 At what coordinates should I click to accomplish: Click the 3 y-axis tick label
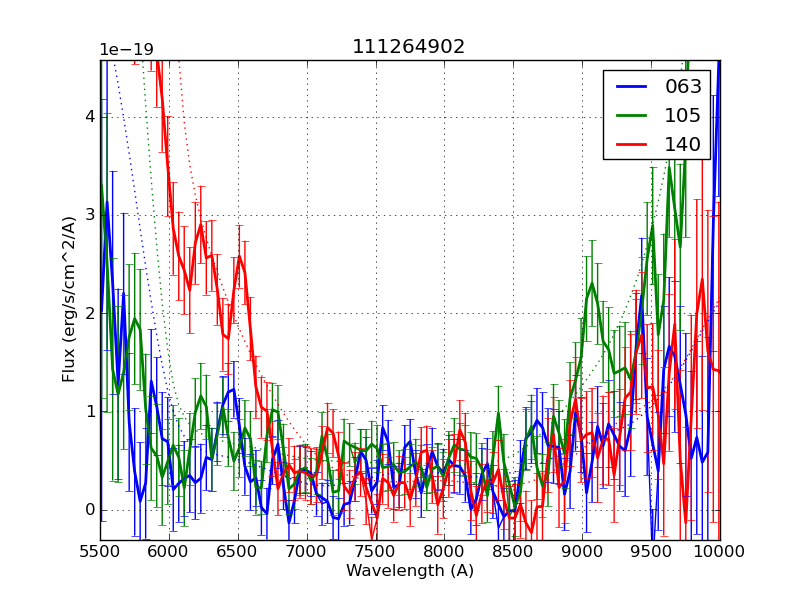pyautogui.click(x=88, y=215)
